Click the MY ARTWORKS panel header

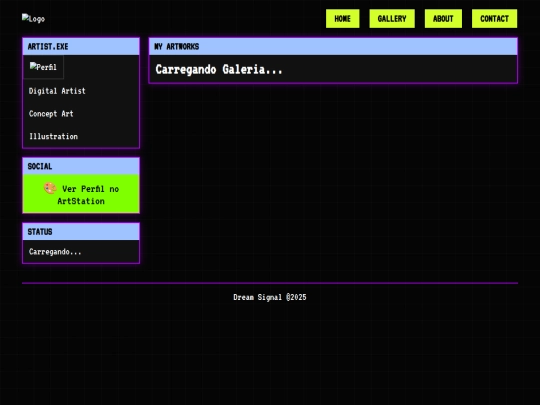pyautogui.click(x=333, y=46)
